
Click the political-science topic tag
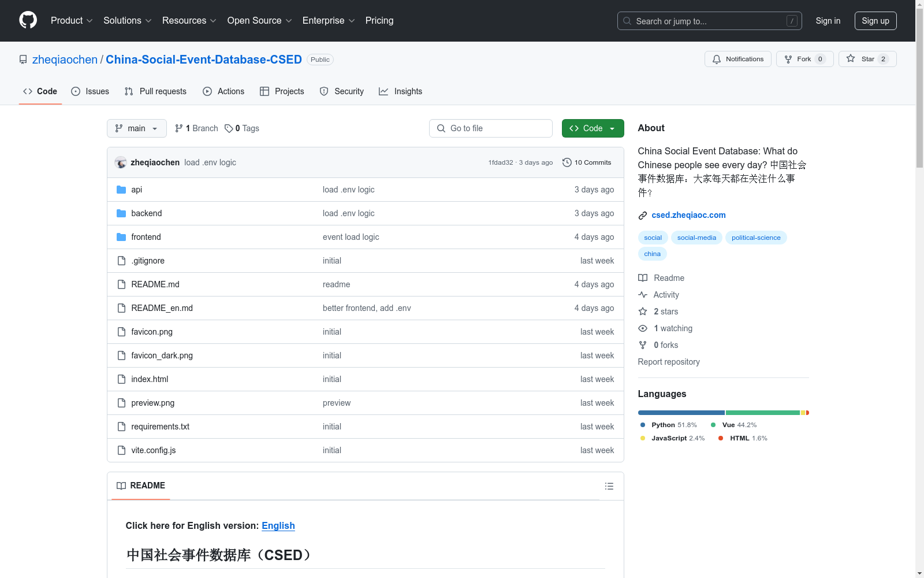click(x=755, y=238)
